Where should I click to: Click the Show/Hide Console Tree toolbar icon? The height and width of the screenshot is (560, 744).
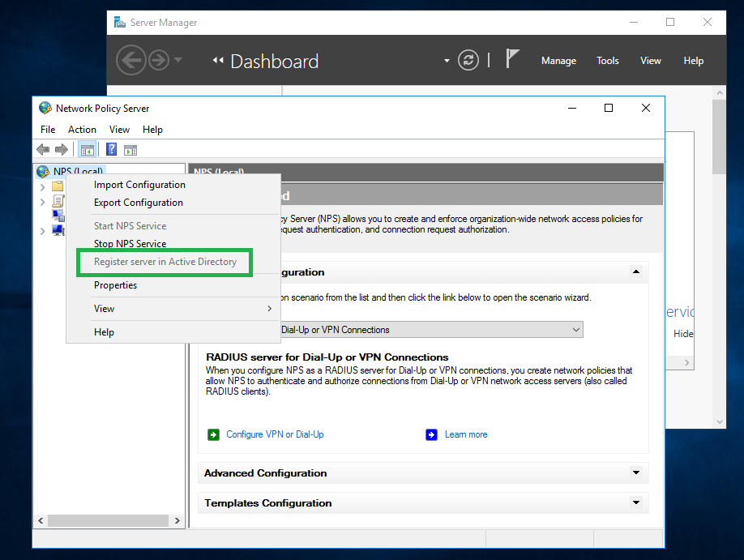pos(87,149)
